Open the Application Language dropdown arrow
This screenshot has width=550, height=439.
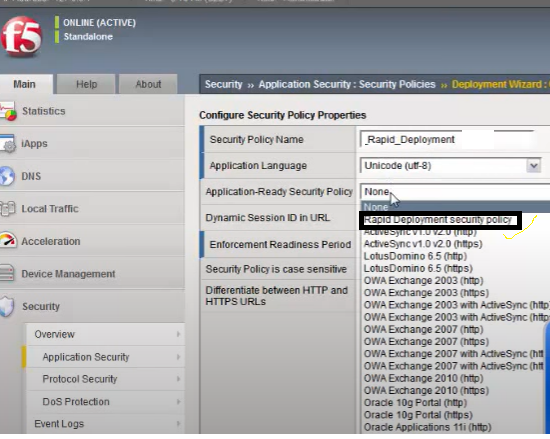534,166
